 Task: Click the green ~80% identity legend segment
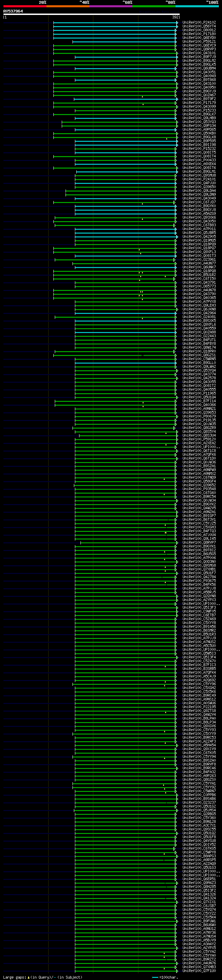point(154,6)
